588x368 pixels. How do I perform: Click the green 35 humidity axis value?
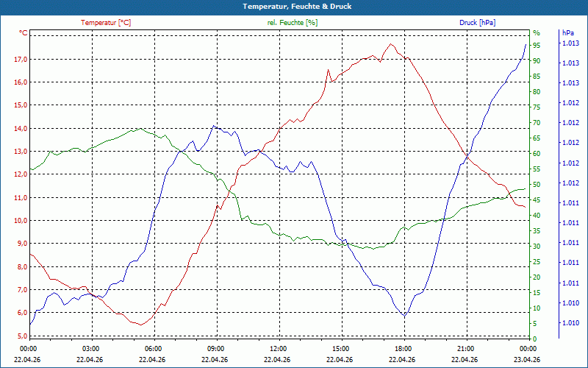tap(537, 231)
